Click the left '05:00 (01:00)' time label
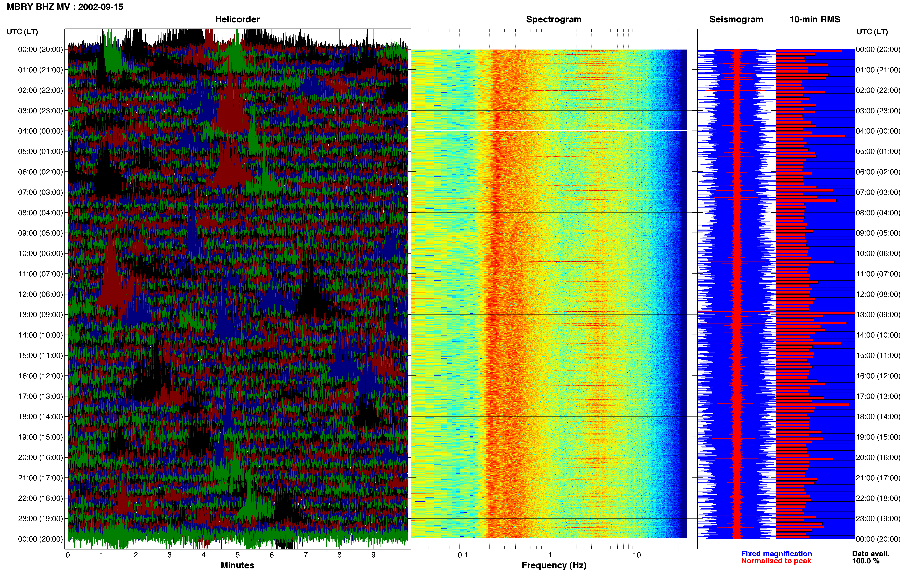Viewport: 924px width, 578px height. (41, 151)
